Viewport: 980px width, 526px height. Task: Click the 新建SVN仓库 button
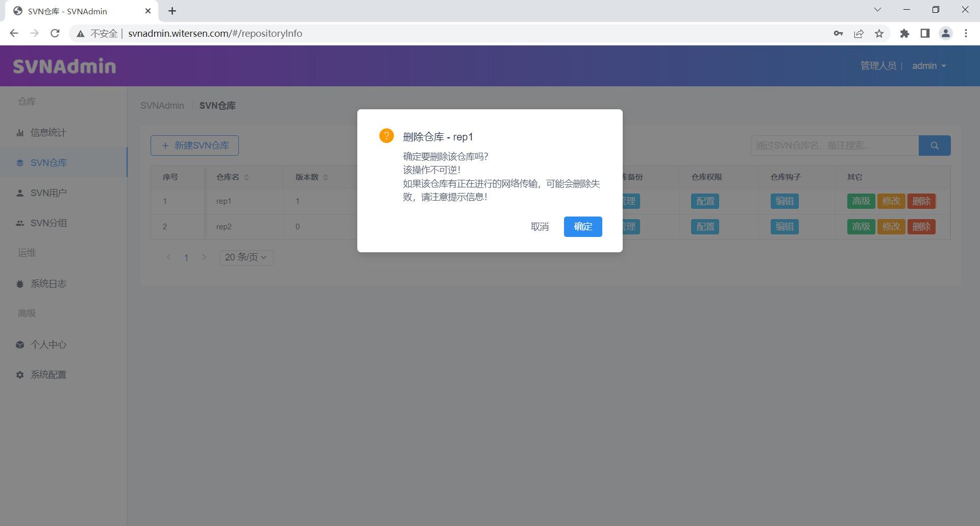[x=194, y=146]
